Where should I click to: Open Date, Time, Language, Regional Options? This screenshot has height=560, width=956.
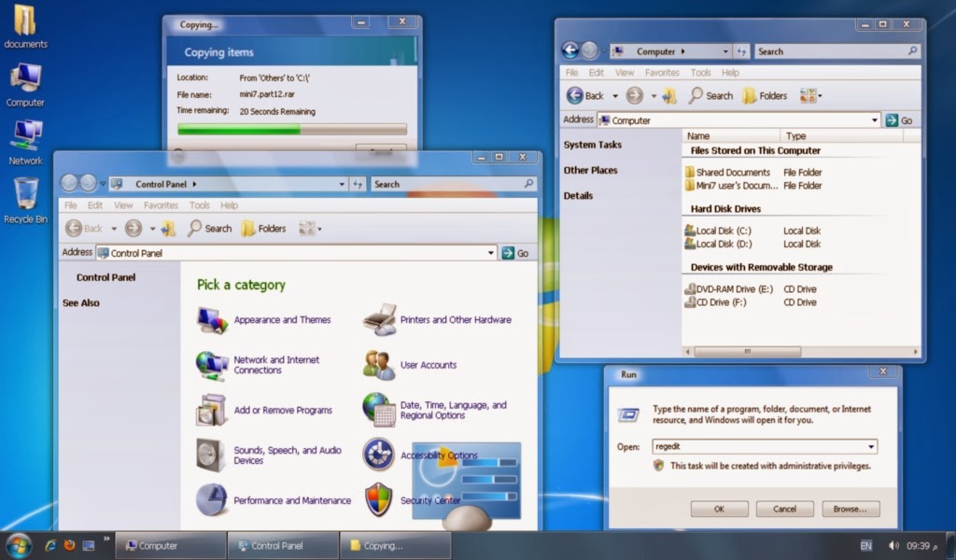pyautogui.click(x=435, y=410)
